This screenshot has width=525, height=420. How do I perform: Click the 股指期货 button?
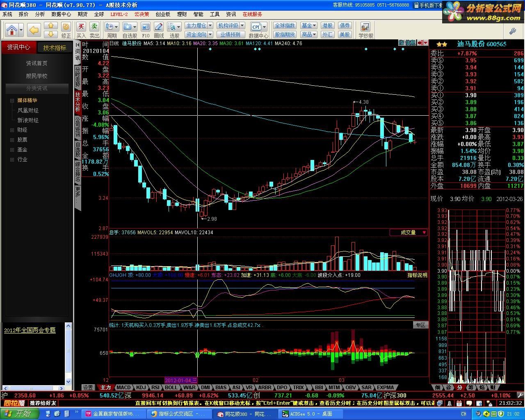tap(285, 34)
